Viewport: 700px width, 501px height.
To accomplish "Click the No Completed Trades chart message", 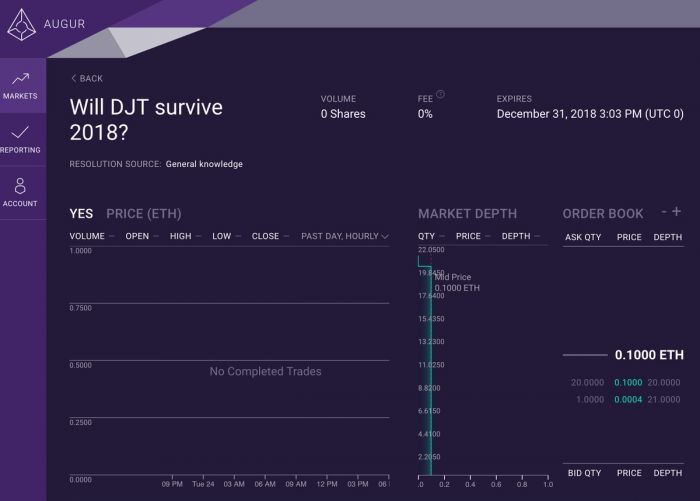I will (265, 372).
